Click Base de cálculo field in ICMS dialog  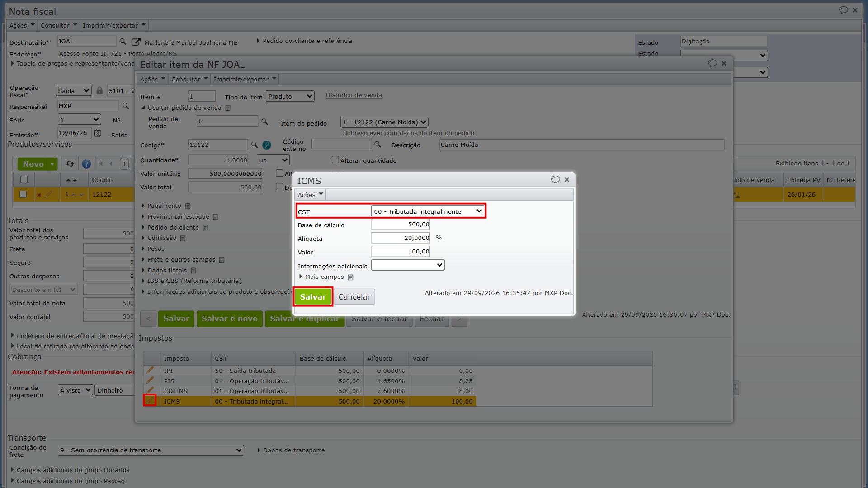pos(401,224)
